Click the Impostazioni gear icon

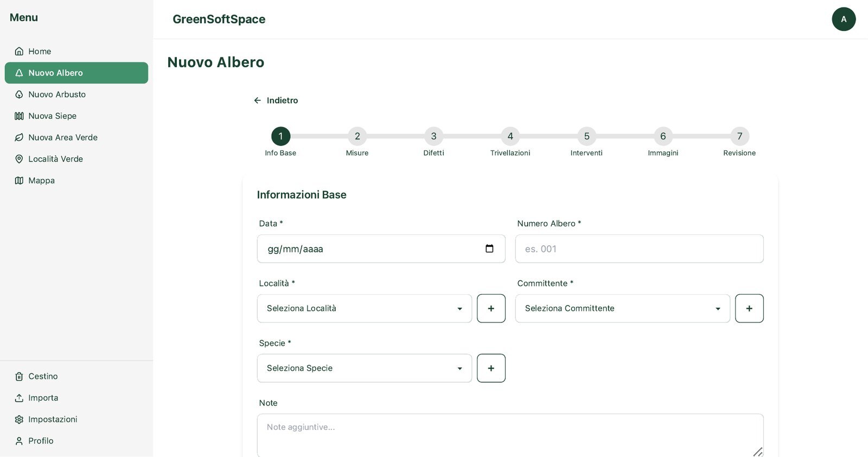19,420
